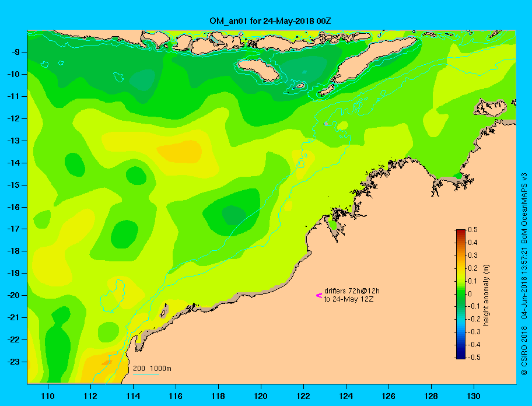The height and width of the screenshot is (406, 532).
Task: Click the latitude axis label "-11"
Action: click(13, 96)
